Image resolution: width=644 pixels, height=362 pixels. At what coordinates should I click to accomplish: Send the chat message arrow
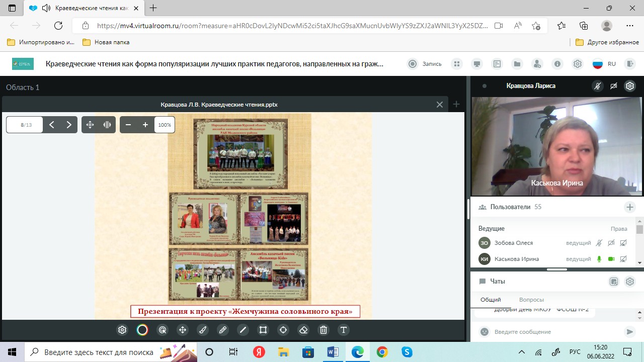[x=629, y=332]
